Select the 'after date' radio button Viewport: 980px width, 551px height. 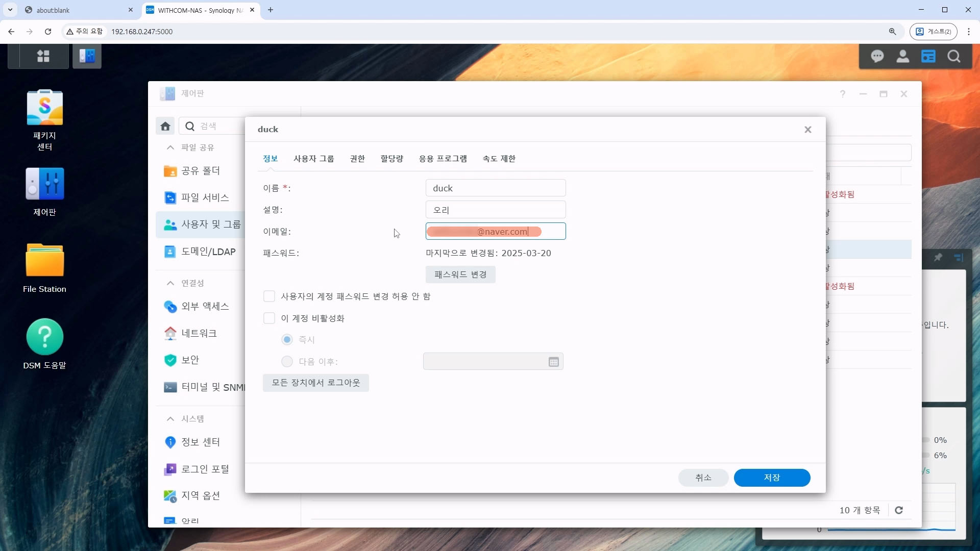coord(287,362)
